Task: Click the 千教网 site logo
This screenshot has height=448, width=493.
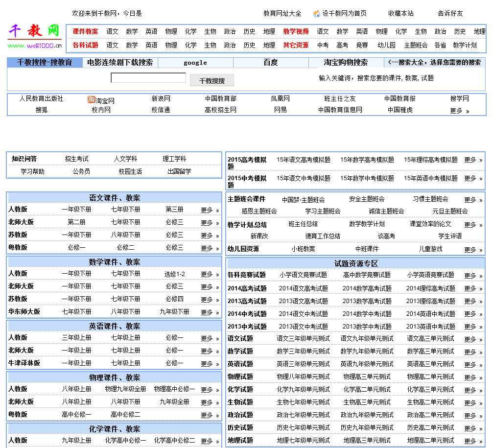Action: click(x=35, y=36)
